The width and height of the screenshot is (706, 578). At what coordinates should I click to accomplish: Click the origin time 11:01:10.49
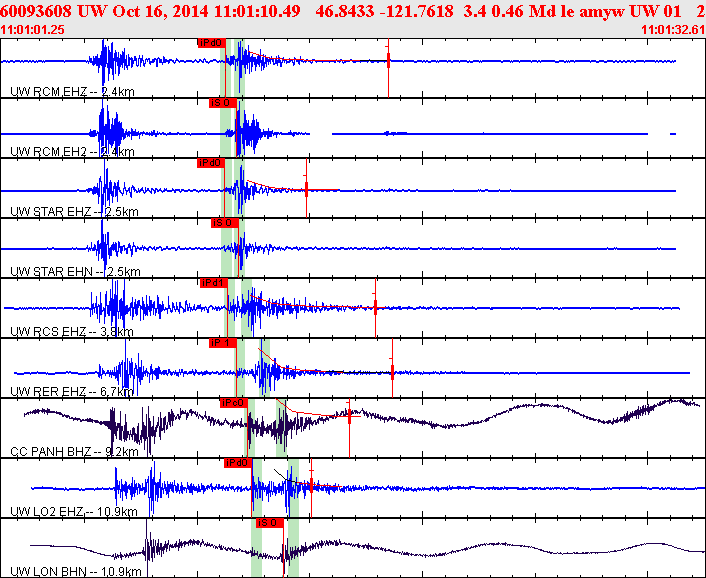point(257,11)
